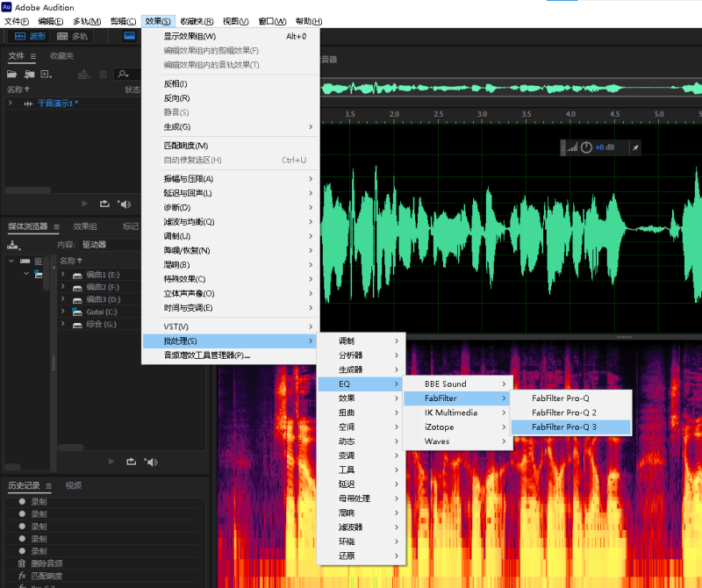Switch to Waveform (波形) view
Image resolution: width=702 pixels, height=588 pixels.
pos(29,36)
